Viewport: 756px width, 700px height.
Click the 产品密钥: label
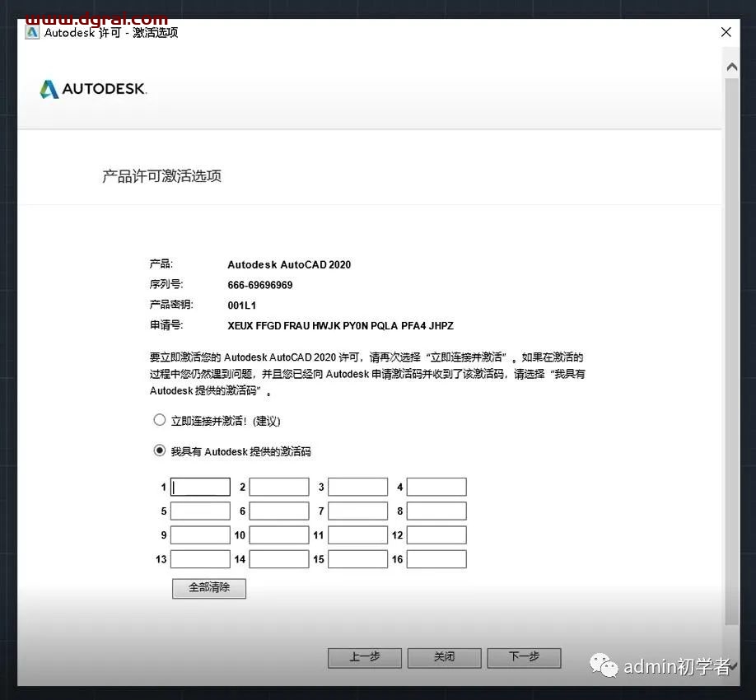[x=171, y=305]
